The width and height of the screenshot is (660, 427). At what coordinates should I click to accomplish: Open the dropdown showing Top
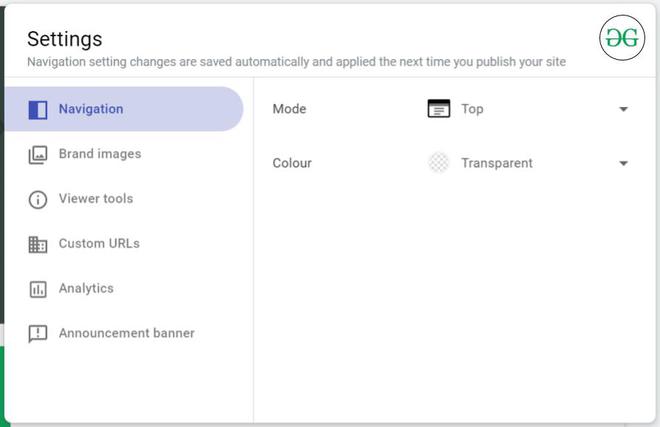coord(528,109)
